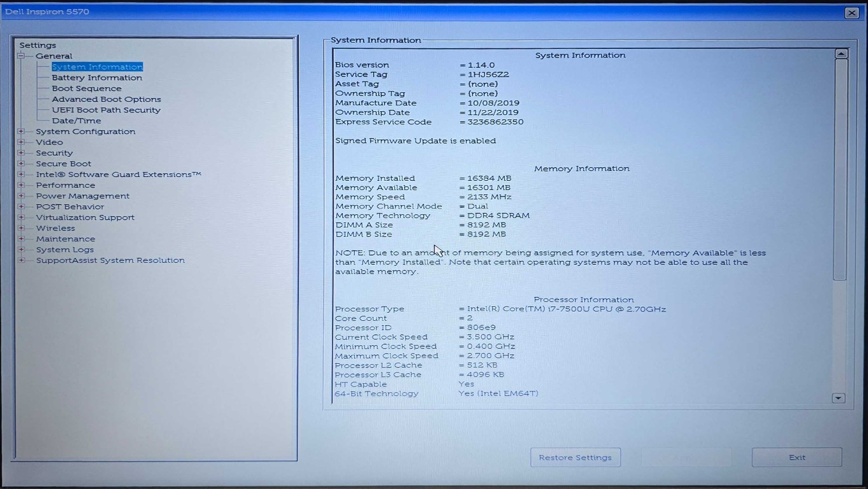This screenshot has width=868, height=489.
Task: Click Ownership Date value 11/22/2019
Action: pyautogui.click(x=493, y=112)
